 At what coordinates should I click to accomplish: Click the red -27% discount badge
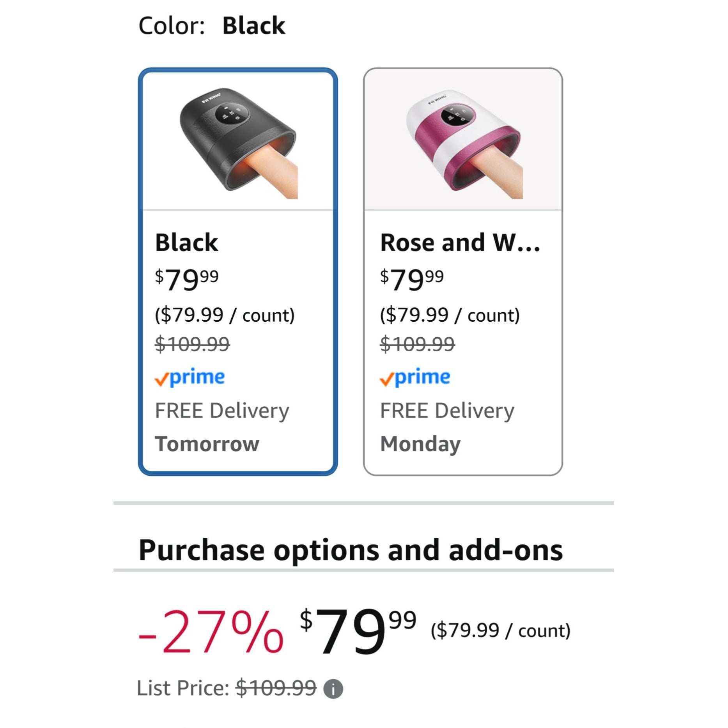[x=211, y=631]
